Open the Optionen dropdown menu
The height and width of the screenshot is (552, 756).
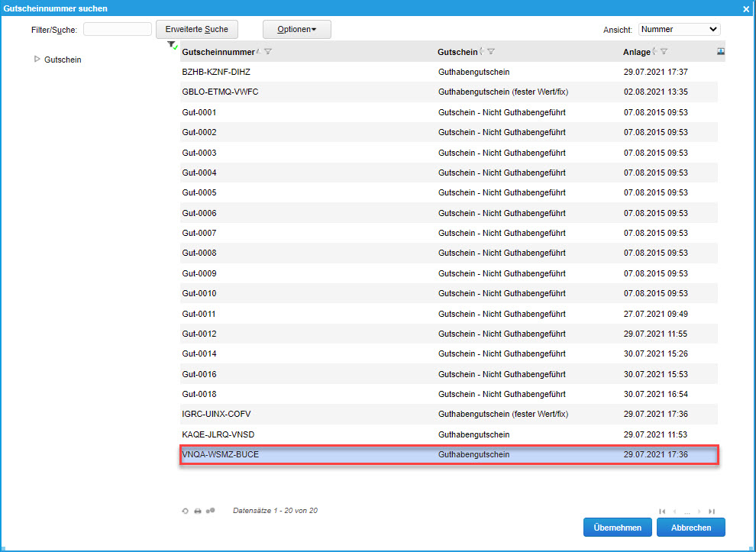coord(297,30)
